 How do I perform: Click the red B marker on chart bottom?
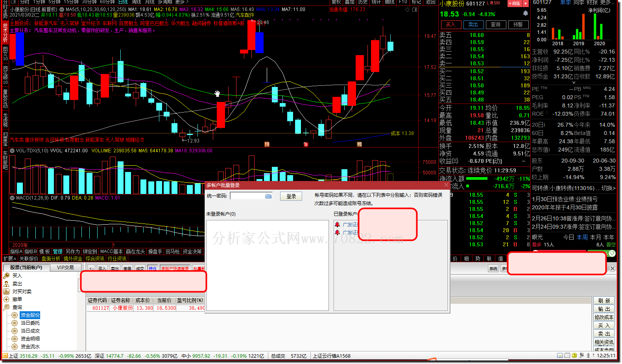tap(306, 144)
